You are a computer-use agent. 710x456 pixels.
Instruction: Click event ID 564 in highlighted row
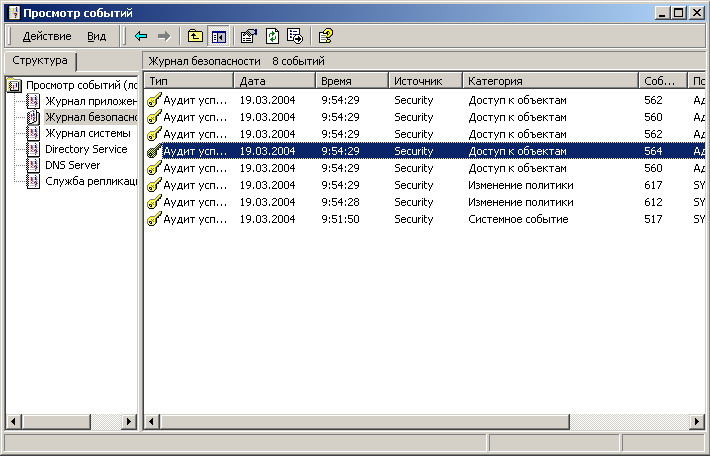click(653, 151)
